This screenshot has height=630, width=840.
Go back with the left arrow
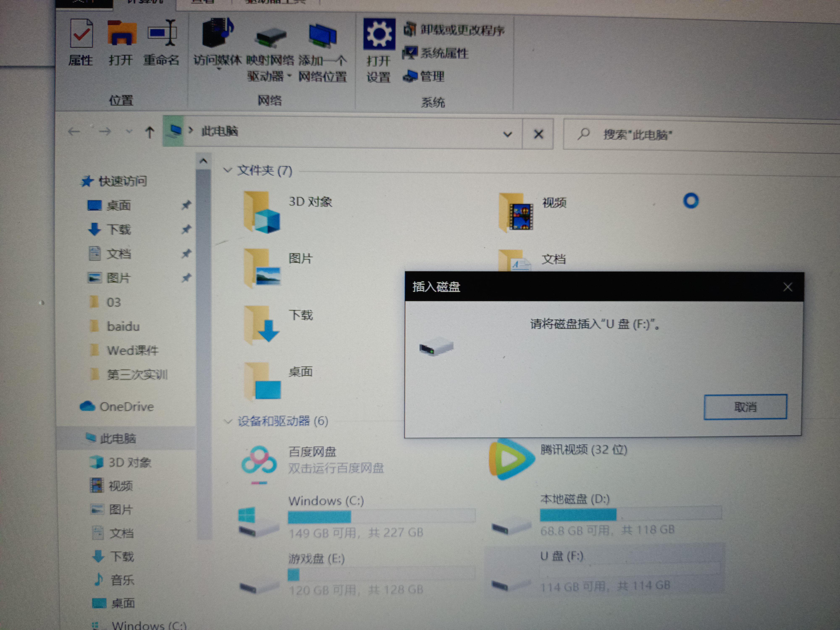[74, 132]
